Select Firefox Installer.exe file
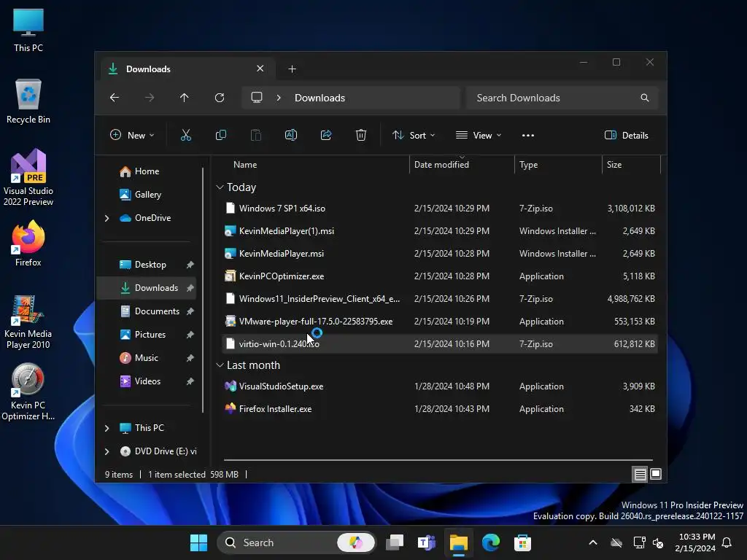Screen dimensions: 747x560 (440, 409)
